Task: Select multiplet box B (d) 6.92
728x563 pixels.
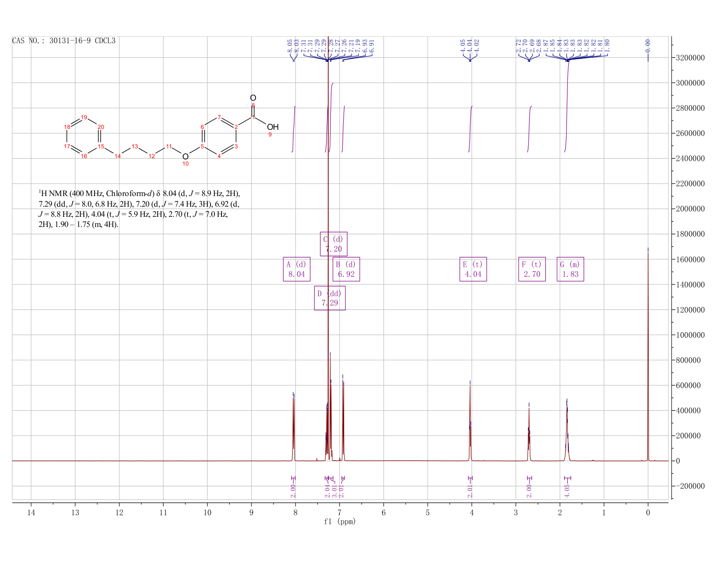Action: (346, 269)
